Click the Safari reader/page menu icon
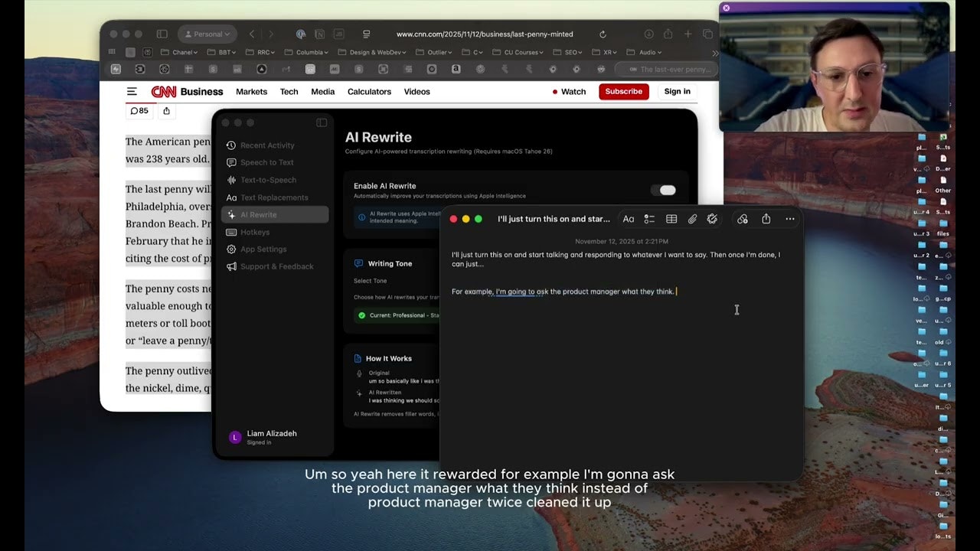 [x=367, y=34]
